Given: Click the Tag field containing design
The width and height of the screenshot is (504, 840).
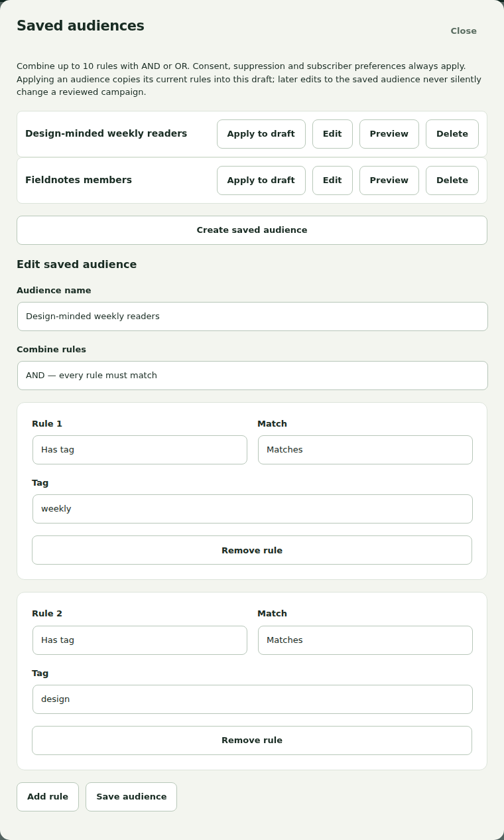Looking at the screenshot, I should coord(253,699).
